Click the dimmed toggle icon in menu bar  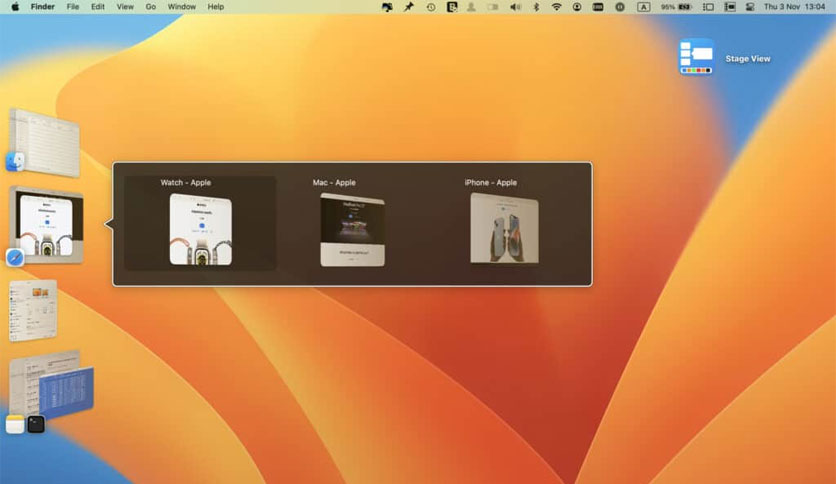pyautogui.click(x=493, y=7)
